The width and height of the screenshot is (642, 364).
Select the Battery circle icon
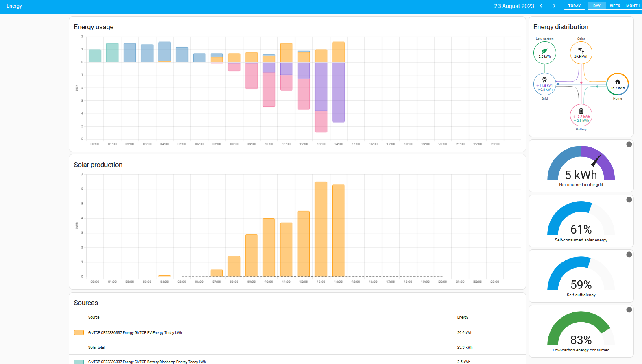(581, 115)
